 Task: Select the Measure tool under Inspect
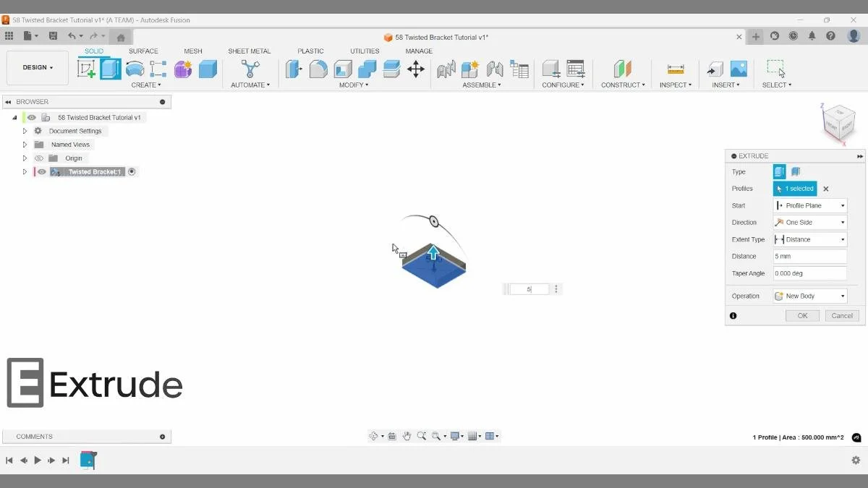point(676,69)
